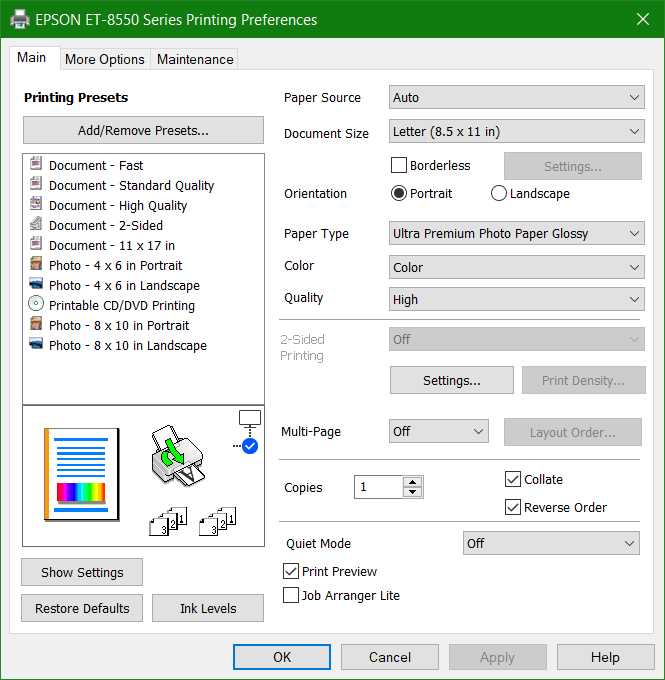The image size is (665, 680).
Task: Click the Photo 4 x 6 in Landscape icon
Action: (x=36, y=284)
